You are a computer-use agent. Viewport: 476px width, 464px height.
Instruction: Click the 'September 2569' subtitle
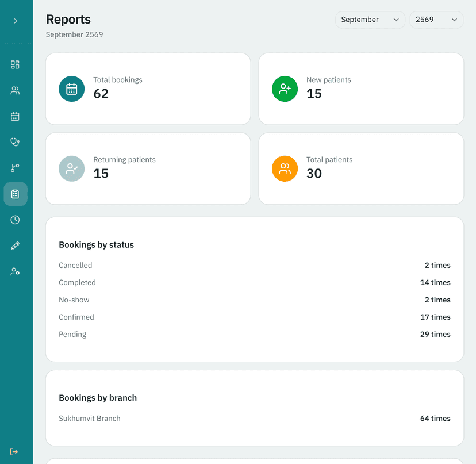pyautogui.click(x=74, y=34)
